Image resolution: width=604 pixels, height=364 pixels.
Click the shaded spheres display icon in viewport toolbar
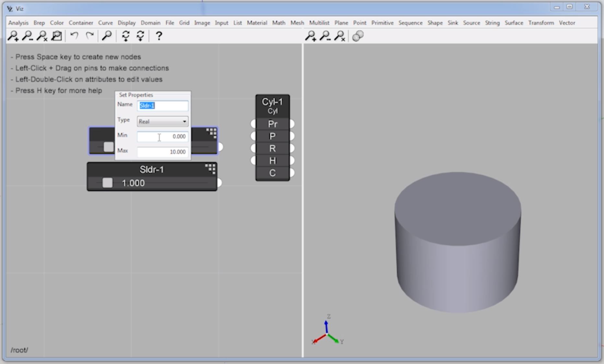coord(358,36)
